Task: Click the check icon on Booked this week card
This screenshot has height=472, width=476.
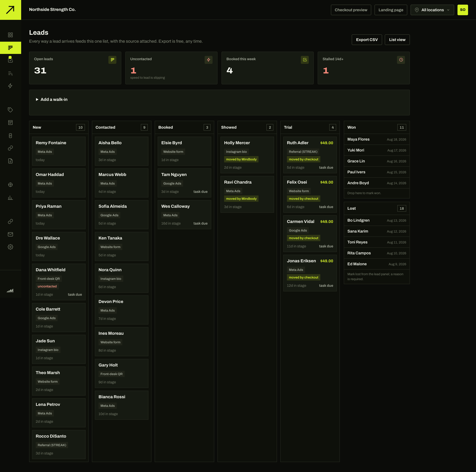Action: click(305, 60)
